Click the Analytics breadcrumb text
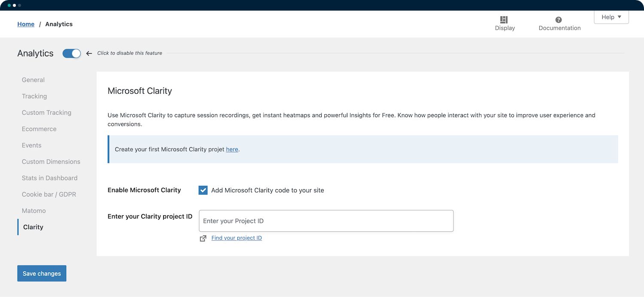 point(59,24)
